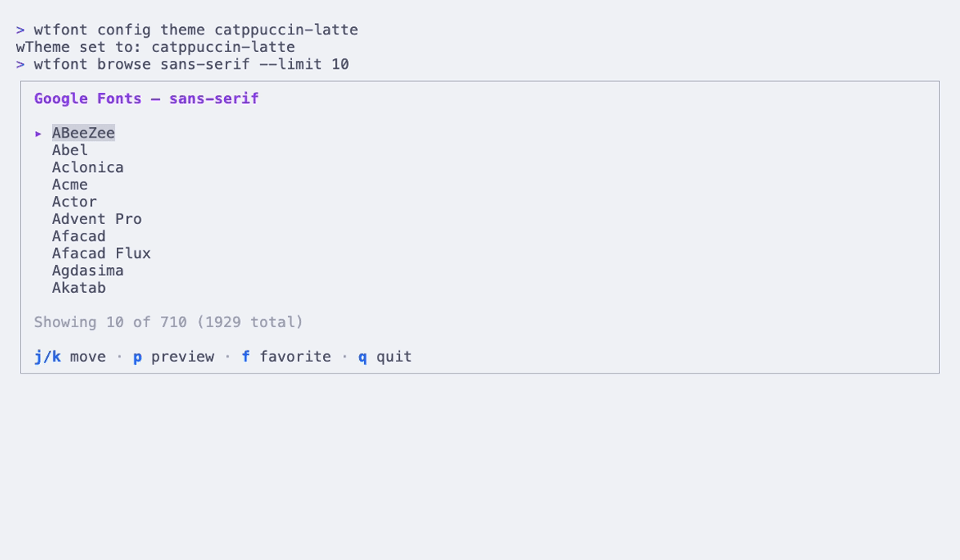Click the Showing 10 of 710 status line
The image size is (960, 560).
pyautogui.click(x=169, y=322)
